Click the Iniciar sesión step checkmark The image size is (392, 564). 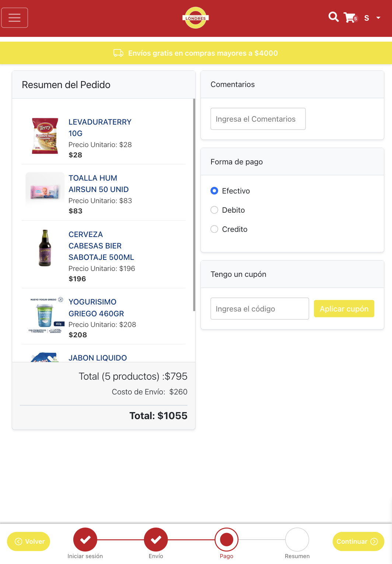(85, 540)
